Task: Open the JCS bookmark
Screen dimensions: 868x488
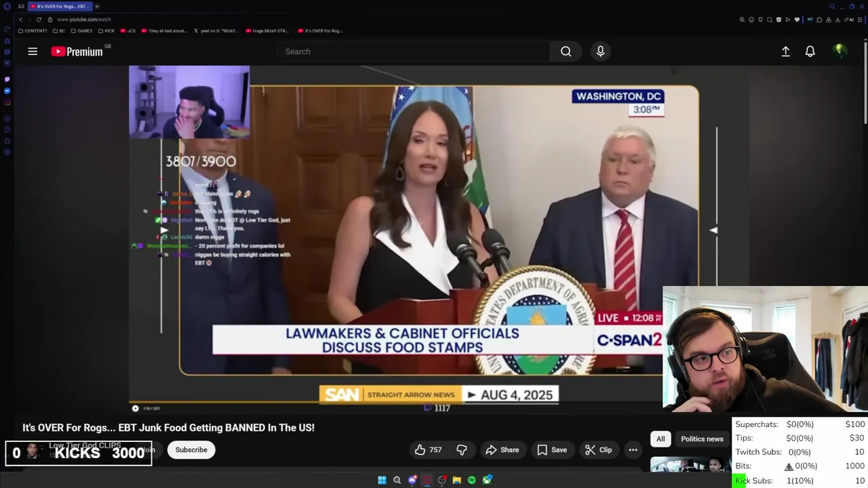Action: coord(128,30)
